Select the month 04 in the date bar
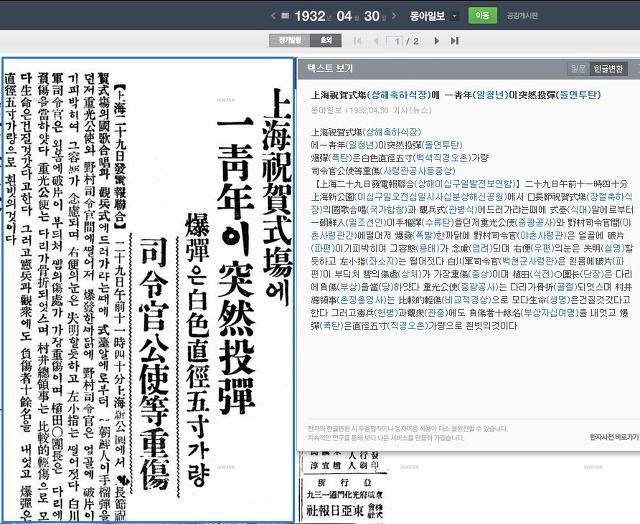The height and width of the screenshot is (524, 640). coord(344,16)
